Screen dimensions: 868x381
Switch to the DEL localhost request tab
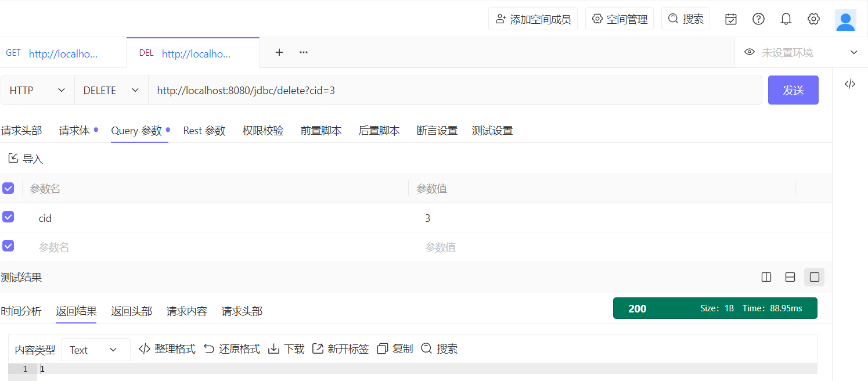pyautogui.click(x=193, y=53)
